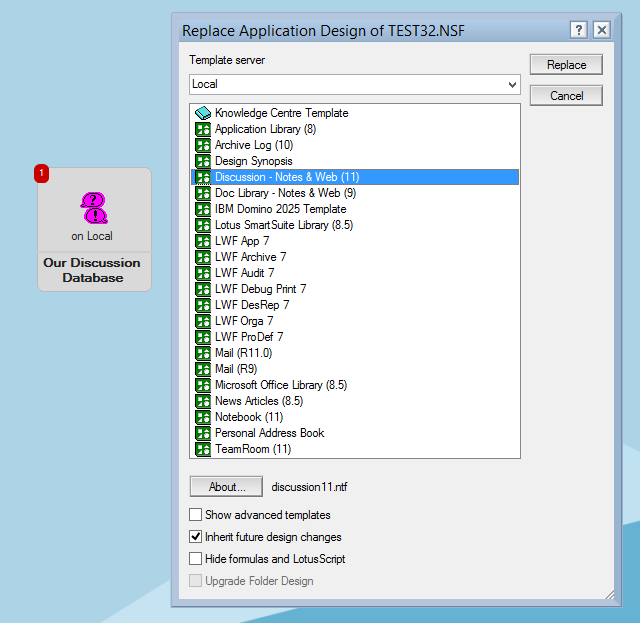The width and height of the screenshot is (640, 623).
Task: Click the dialog help question mark icon
Action: point(578,30)
